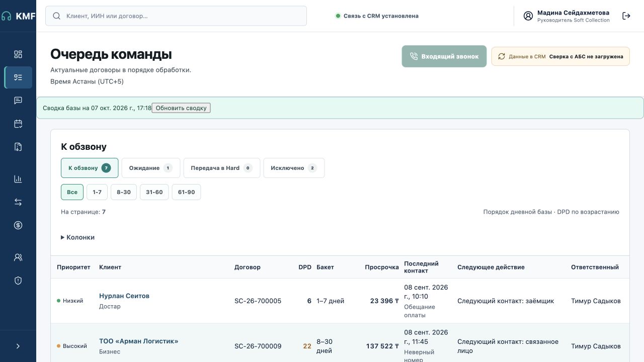
Task: Open the calendar schedule sidebar icon
Action: (x=18, y=124)
